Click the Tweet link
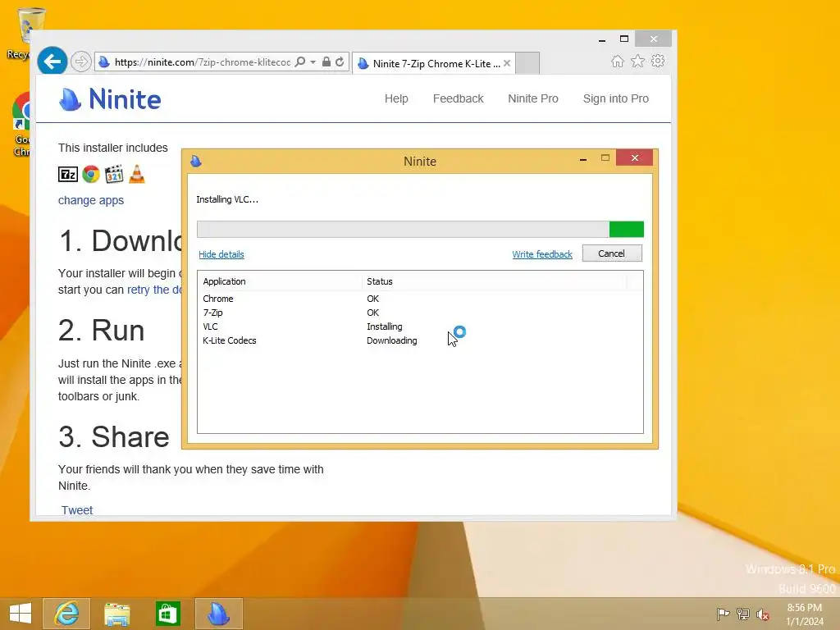This screenshot has height=630, width=840. 77,510
